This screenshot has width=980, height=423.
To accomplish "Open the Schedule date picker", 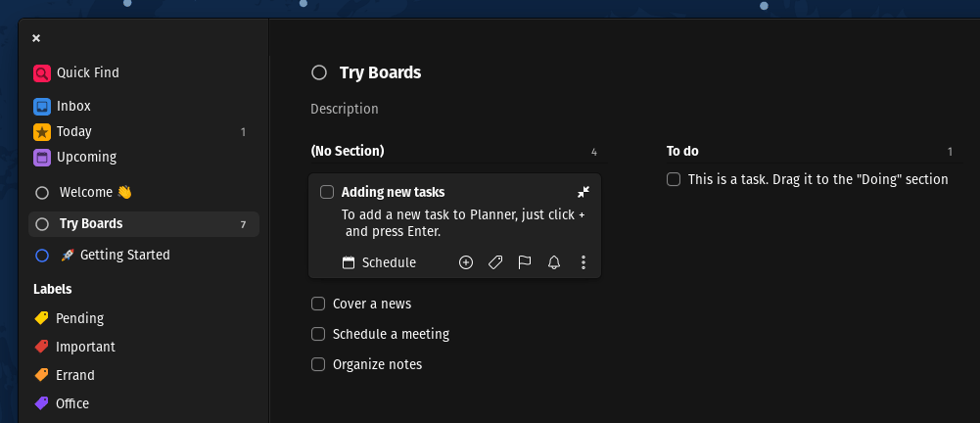I will coord(379,262).
